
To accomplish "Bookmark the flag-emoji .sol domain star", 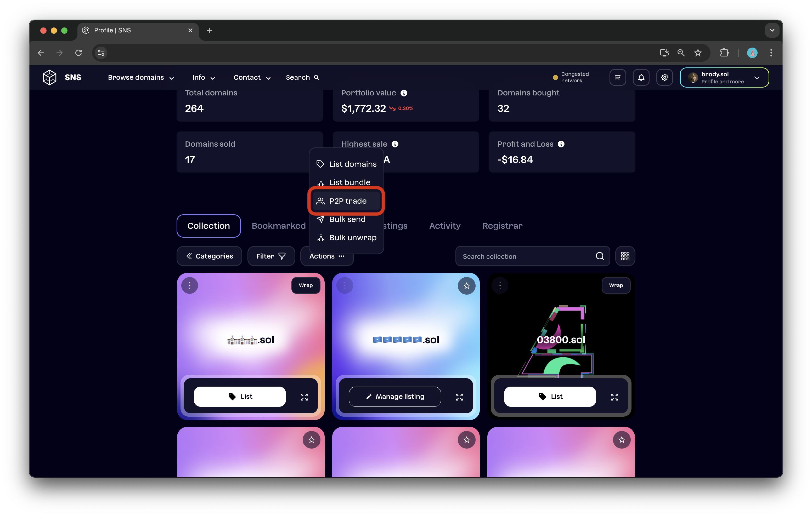I will click(466, 286).
